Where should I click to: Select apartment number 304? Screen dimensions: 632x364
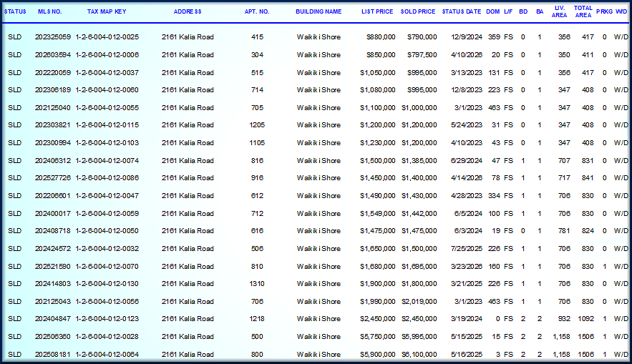point(257,55)
